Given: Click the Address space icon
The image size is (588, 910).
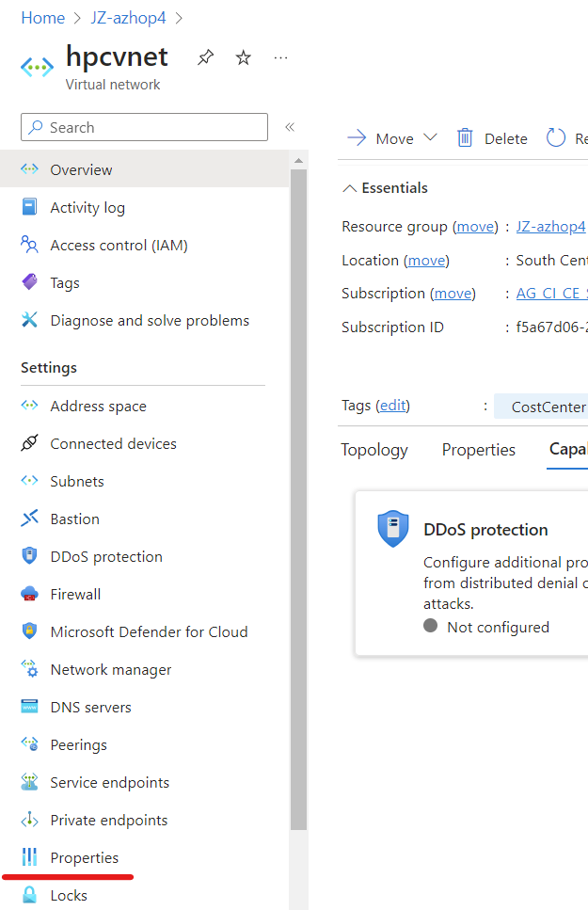Looking at the screenshot, I should click(29, 405).
